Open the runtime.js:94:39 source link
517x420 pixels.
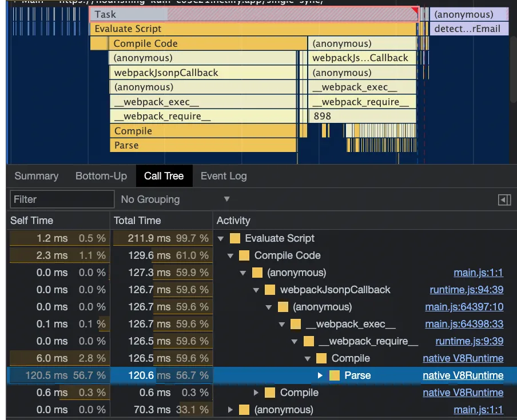coord(467,290)
